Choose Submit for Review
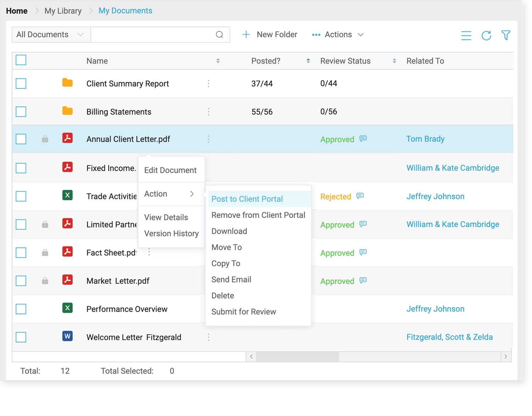 [244, 312]
